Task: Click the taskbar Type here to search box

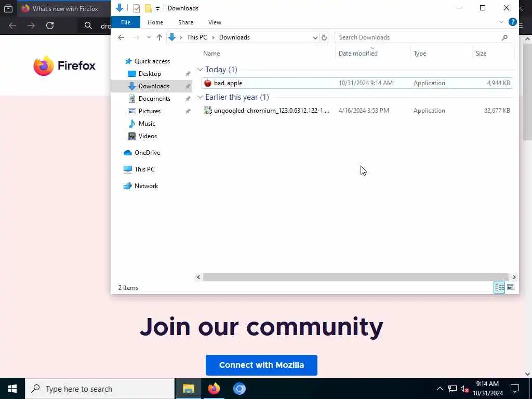Action: point(100,389)
